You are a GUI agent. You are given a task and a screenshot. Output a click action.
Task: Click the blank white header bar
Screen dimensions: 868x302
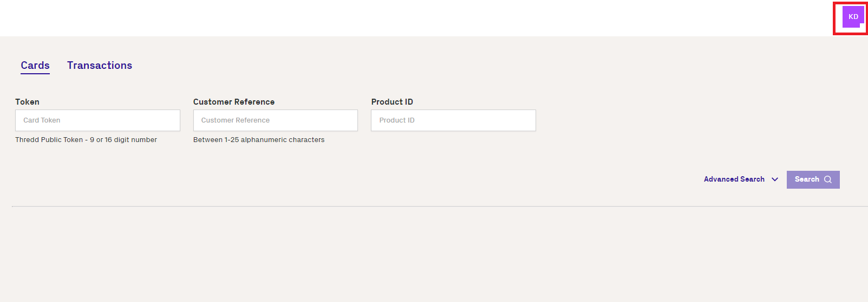click(417, 18)
